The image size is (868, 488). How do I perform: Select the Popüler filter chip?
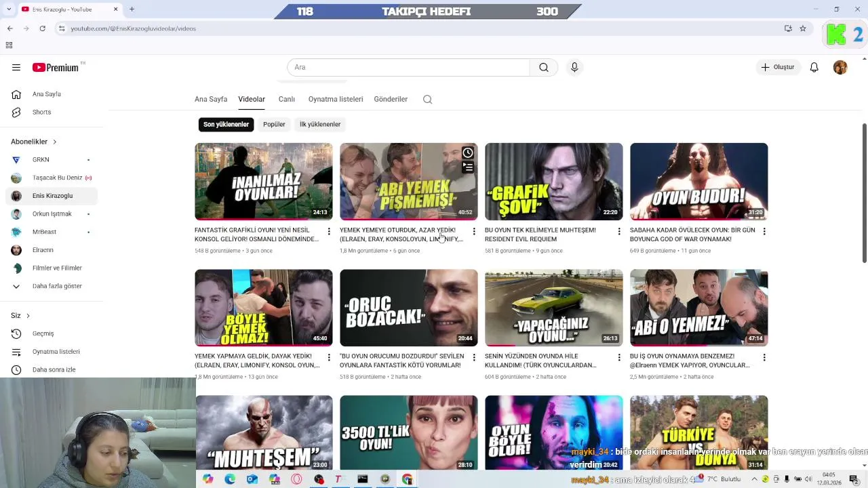tap(274, 124)
